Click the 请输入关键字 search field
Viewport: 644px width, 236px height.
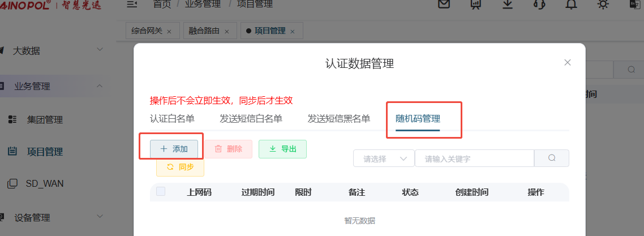[x=474, y=159]
